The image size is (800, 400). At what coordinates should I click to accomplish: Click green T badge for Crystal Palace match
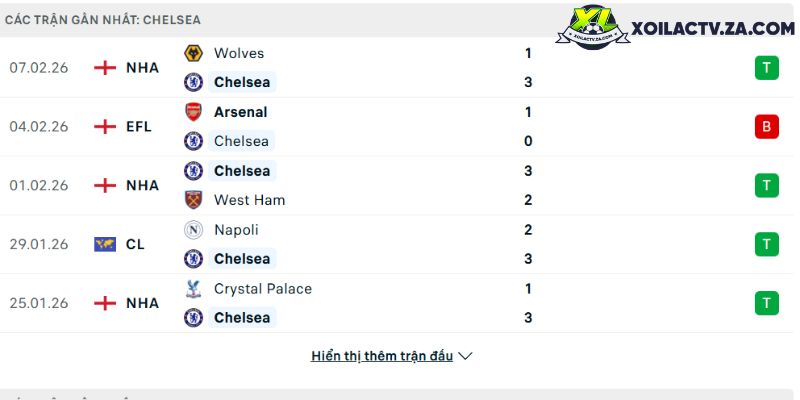[x=766, y=303]
